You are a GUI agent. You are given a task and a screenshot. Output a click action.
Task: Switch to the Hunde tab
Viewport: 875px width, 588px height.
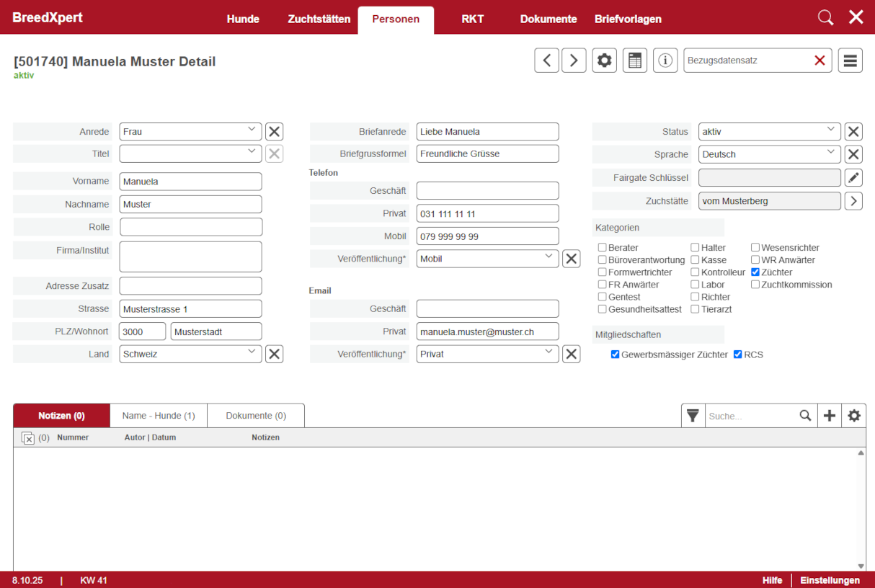click(243, 19)
